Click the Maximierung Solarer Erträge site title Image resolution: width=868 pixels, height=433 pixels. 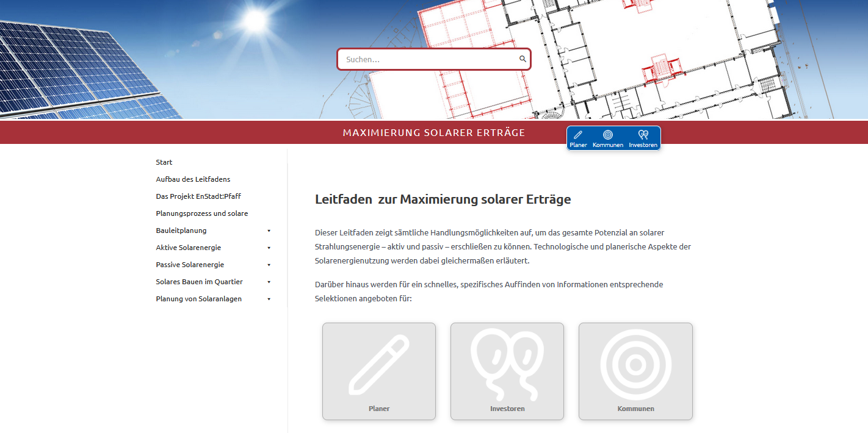click(x=434, y=132)
